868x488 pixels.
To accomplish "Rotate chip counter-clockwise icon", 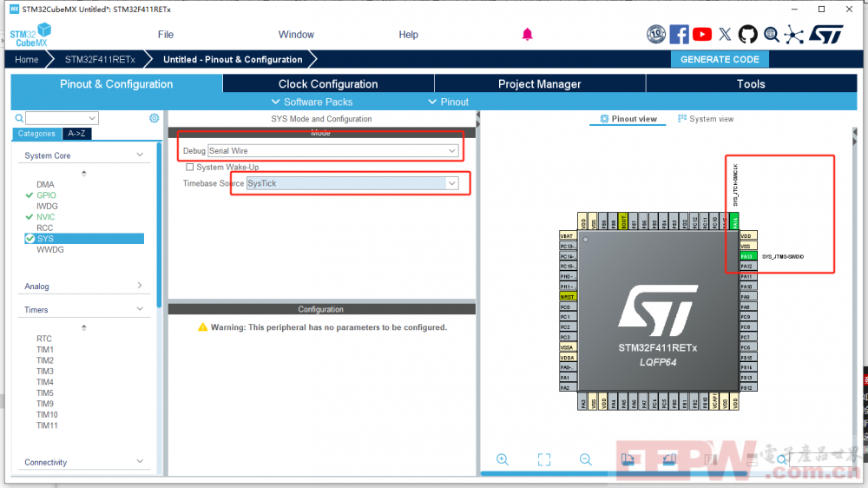I will click(x=669, y=459).
